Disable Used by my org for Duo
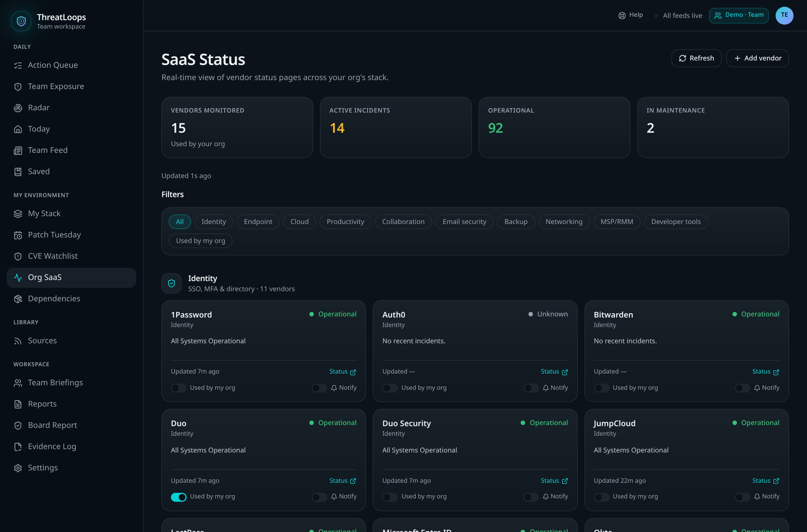The image size is (807, 532). (x=178, y=497)
